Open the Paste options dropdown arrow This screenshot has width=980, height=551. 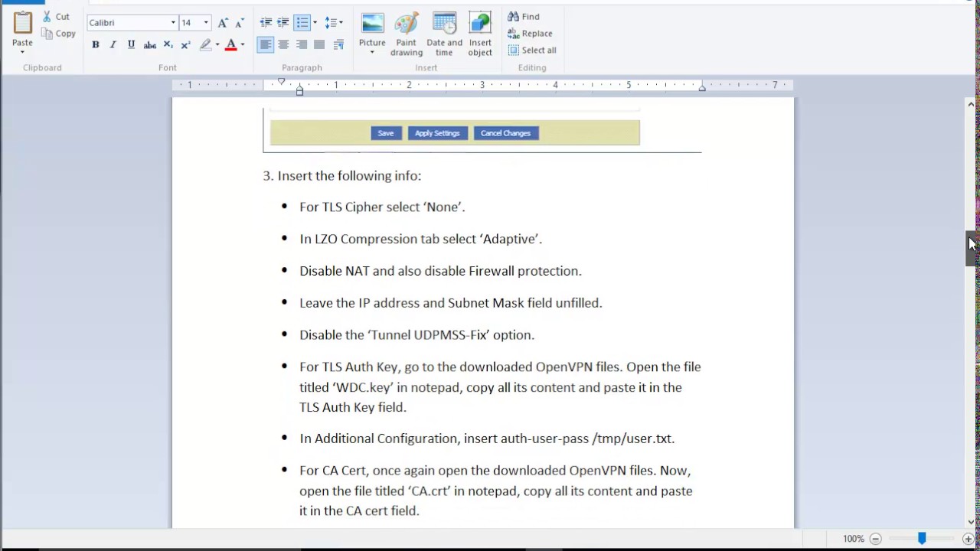pos(22,52)
